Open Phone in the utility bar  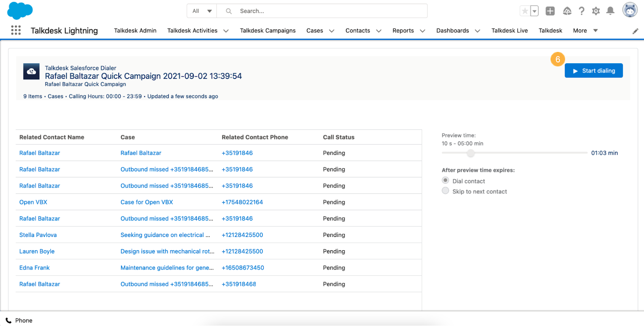(19, 321)
